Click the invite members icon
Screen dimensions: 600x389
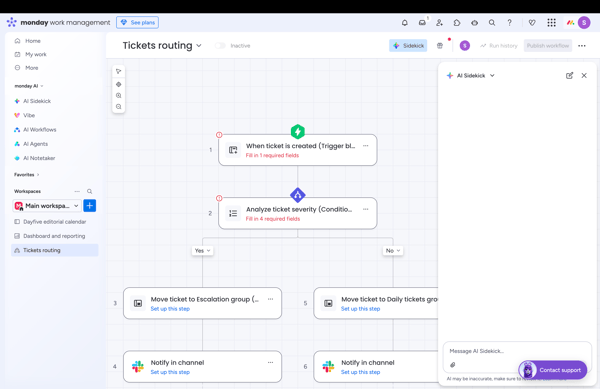[439, 23]
